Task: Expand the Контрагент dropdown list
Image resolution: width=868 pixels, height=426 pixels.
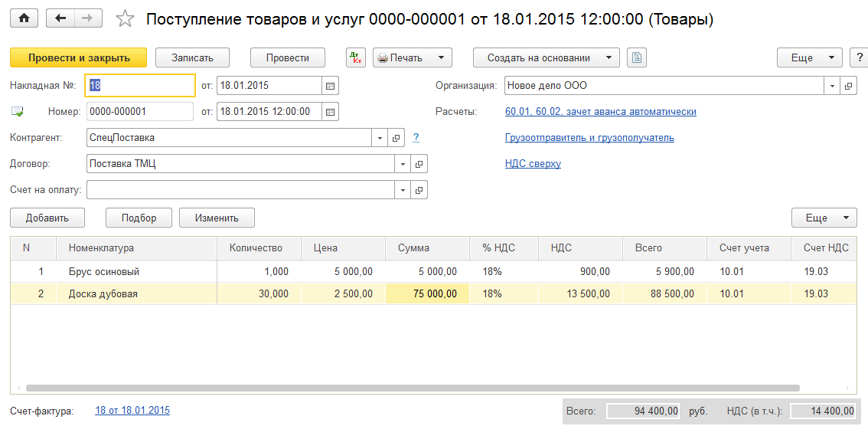Action: tap(380, 137)
